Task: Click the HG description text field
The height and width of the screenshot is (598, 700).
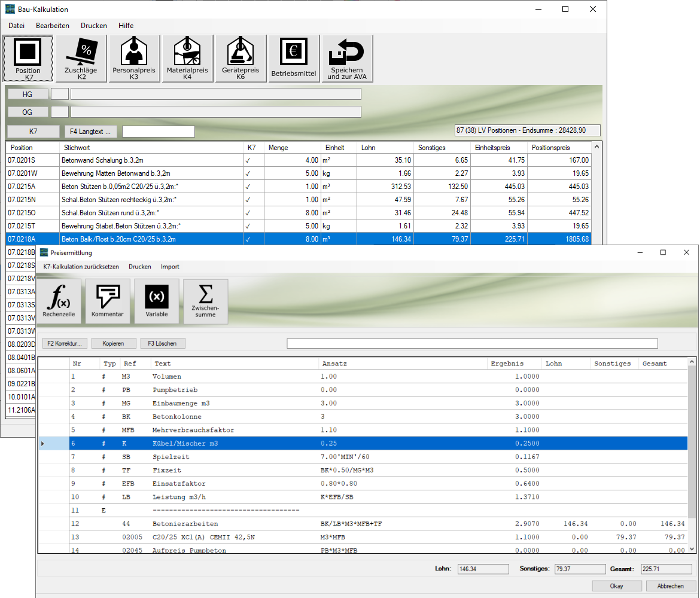Action: click(x=215, y=94)
